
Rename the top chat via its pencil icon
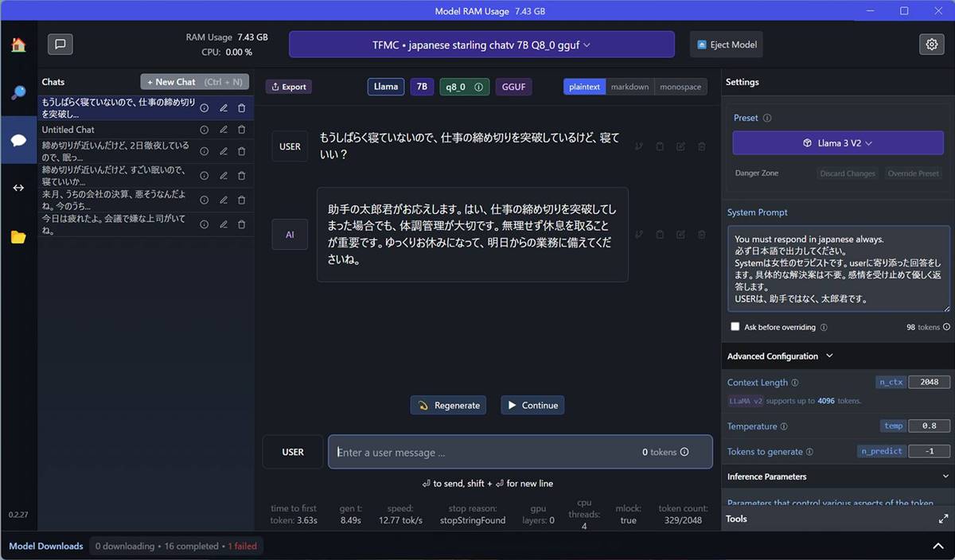(224, 107)
